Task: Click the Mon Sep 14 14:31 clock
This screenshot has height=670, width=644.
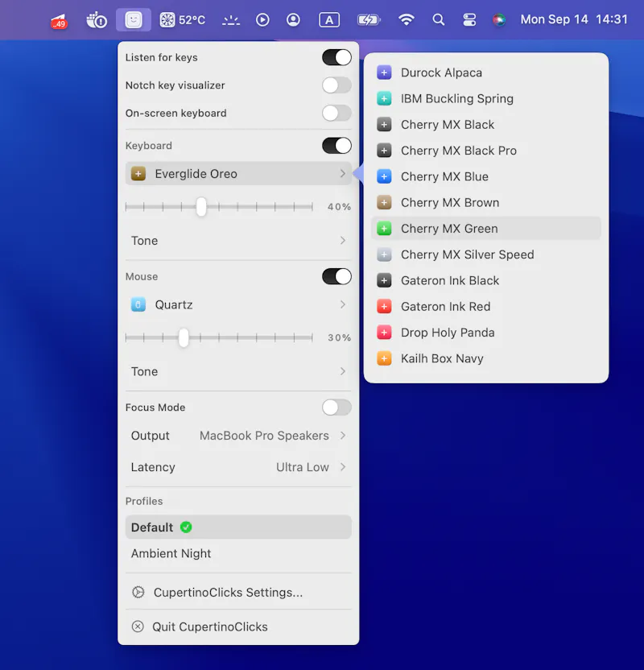Action: pyautogui.click(x=574, y=19)
